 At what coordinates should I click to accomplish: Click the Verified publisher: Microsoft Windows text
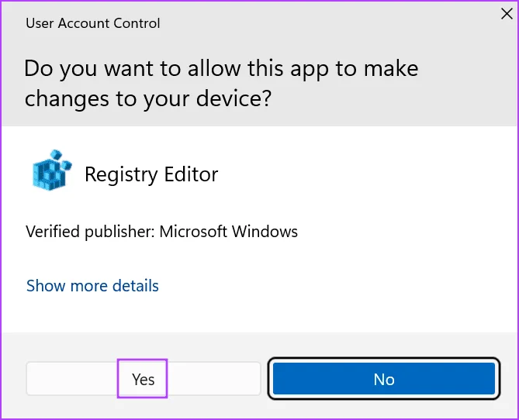click(162, 232)
